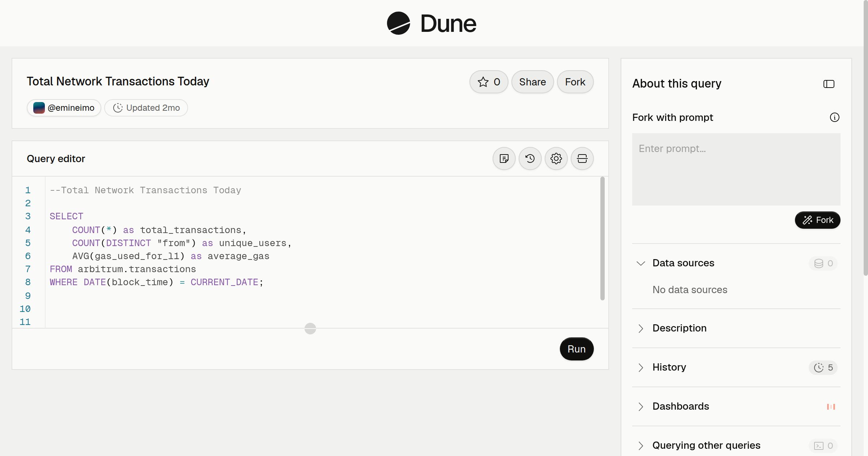868x456 pixels.
Task: Click the Dune wordmark text
Action: (448, 24)
